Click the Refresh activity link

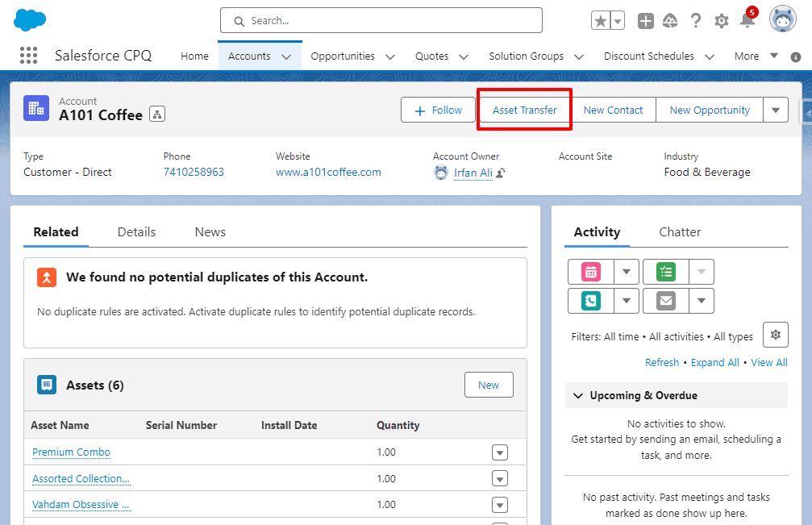[662, 362]
